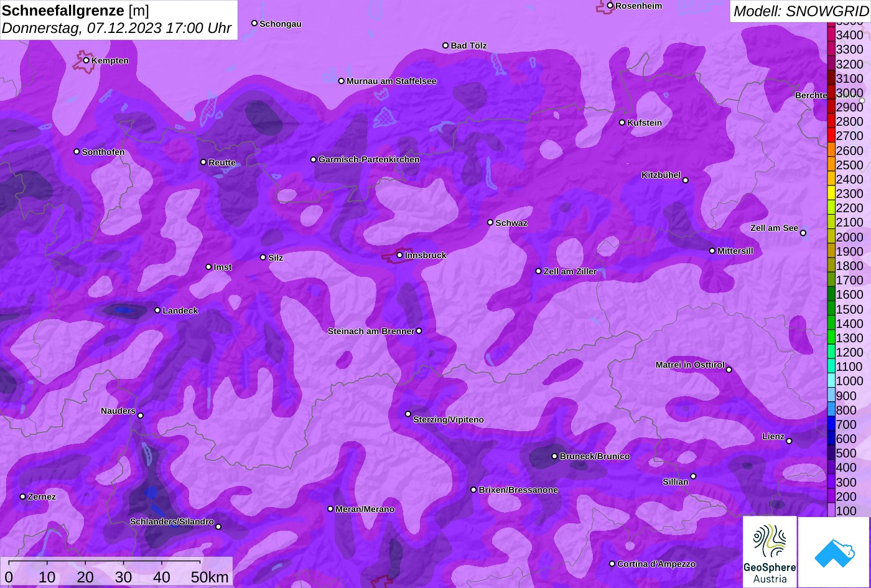871x588 pixels.
Task: Click the Schongau location dot
Action: tap(254, 23)
